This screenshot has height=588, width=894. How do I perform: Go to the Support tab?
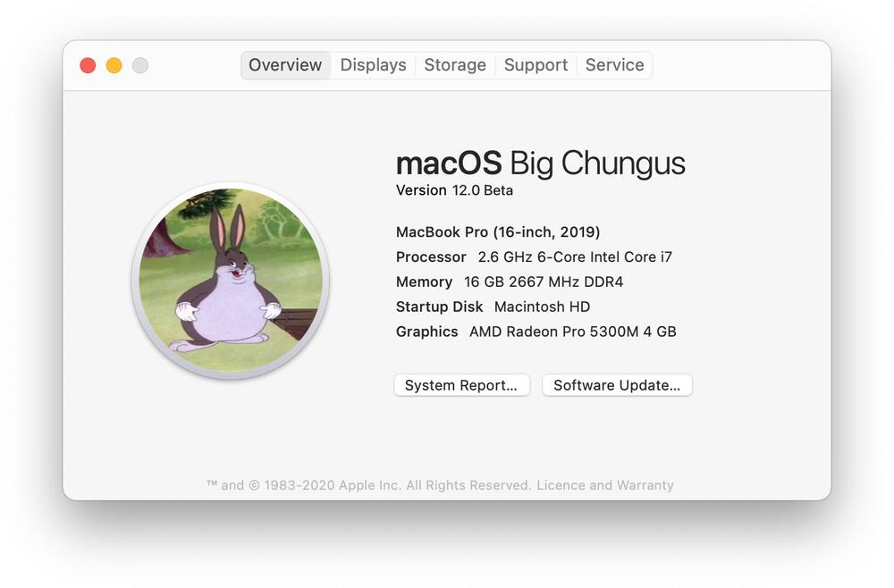tap(536, 65)
